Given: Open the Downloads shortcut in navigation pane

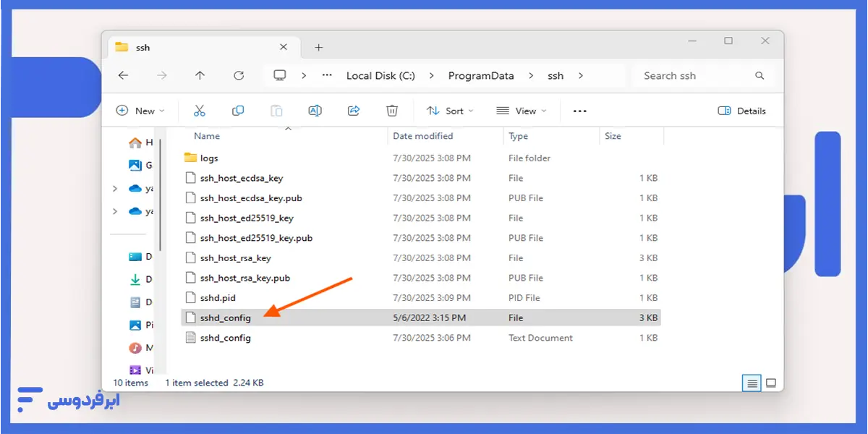Looking at the screenshot, I should pyautogui.click(x=140, y=279).
